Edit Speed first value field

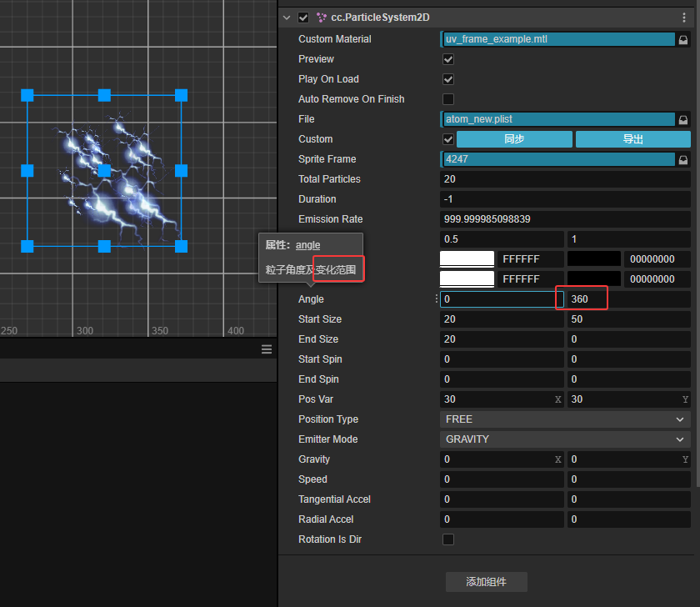(x=502, y=479)
